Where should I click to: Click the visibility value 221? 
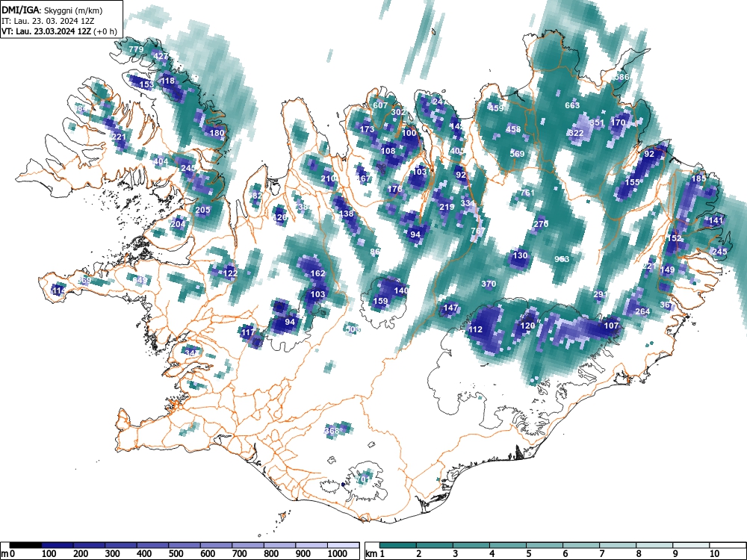point(119,137)
